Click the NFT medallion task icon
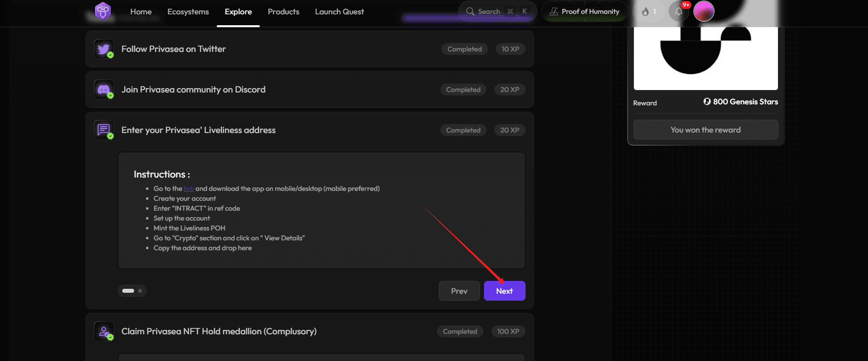868x361 pixels. [104, 331]
